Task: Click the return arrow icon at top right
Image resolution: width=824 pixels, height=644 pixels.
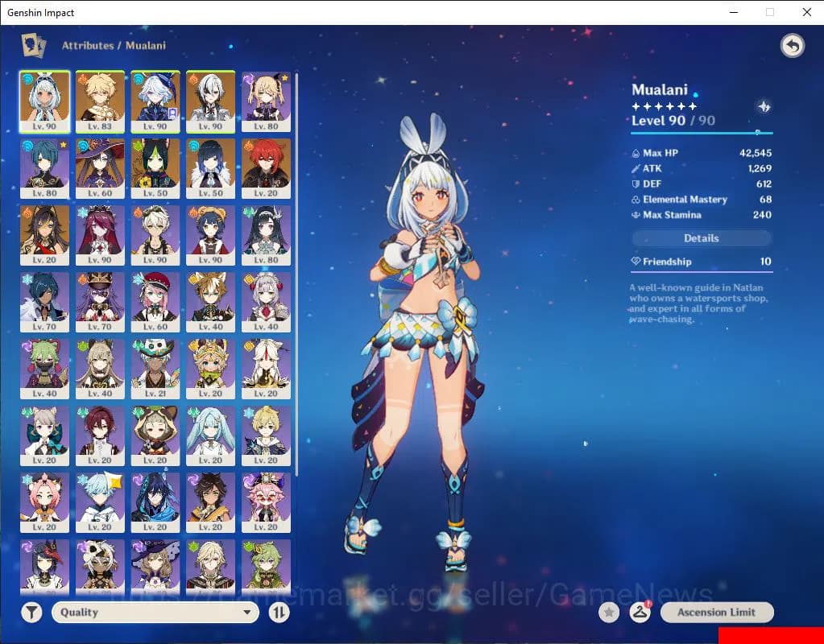Action: pos(793,46)
